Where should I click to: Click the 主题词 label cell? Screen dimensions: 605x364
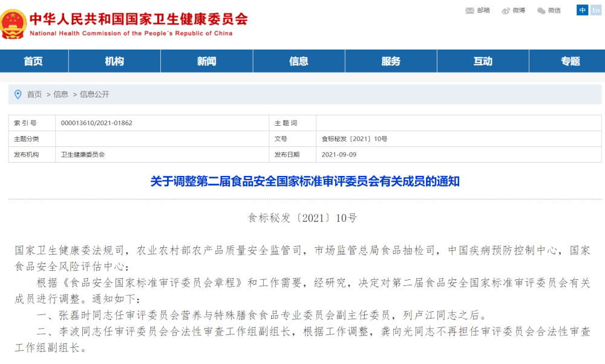coord(292,123)
